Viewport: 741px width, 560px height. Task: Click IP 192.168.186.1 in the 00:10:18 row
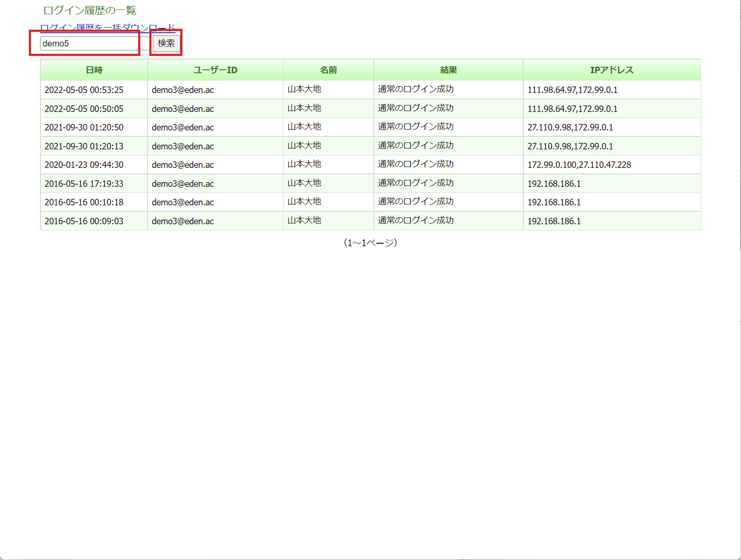[554, 202]
